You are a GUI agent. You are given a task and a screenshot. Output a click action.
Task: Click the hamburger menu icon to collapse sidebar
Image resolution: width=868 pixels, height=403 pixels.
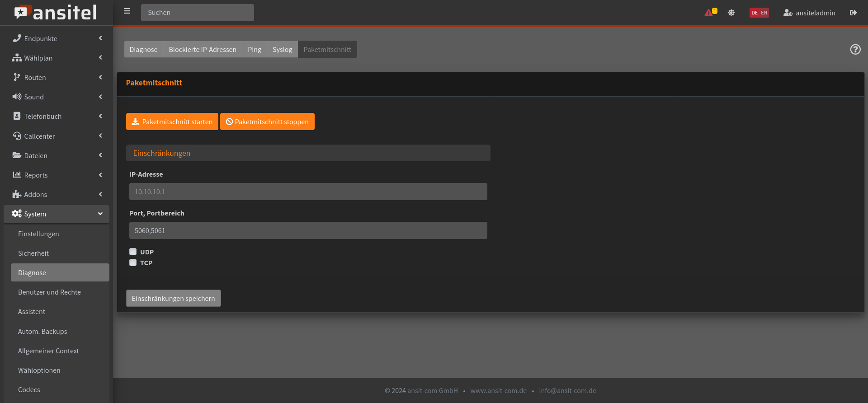127,11
